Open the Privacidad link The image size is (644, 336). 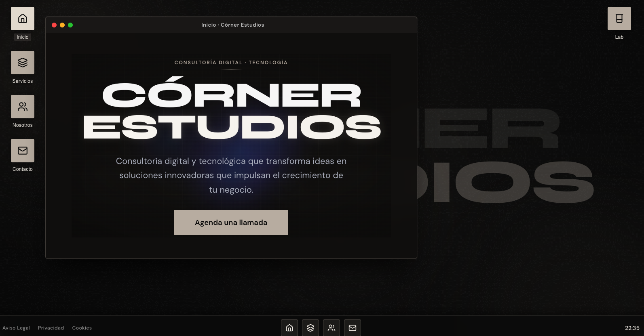pos(51,328)
